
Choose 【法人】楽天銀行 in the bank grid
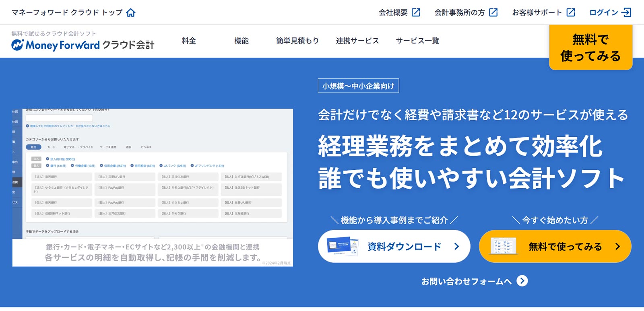coord(62,177)
